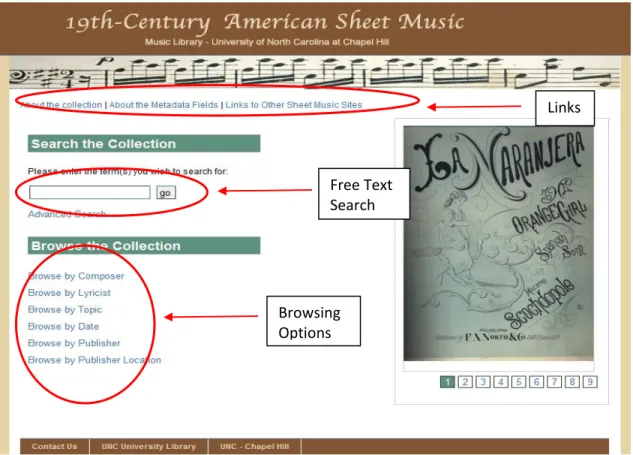Image resolution: width=633 pixels, height=455 pixels.
Task: Select slideshow page 6
Action: (536, 382)
